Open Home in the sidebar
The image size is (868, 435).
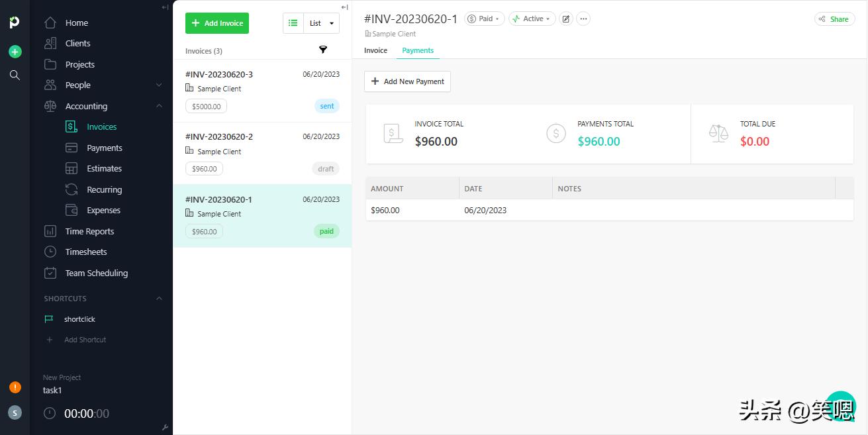pos(76,23)
